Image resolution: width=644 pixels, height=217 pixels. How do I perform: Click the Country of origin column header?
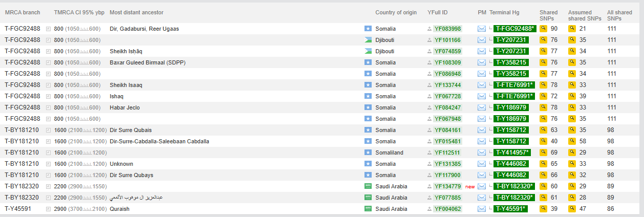[x=396, y=12]
